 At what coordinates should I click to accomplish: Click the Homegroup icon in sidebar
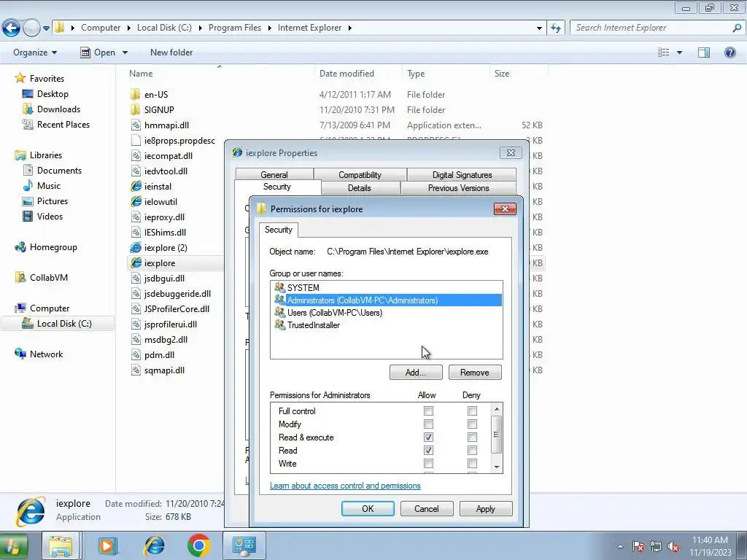tap(20, 247)
